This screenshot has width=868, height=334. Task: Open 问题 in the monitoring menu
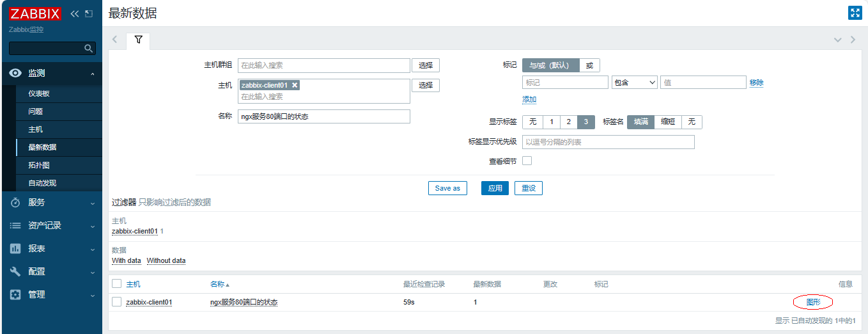[36, 111]
